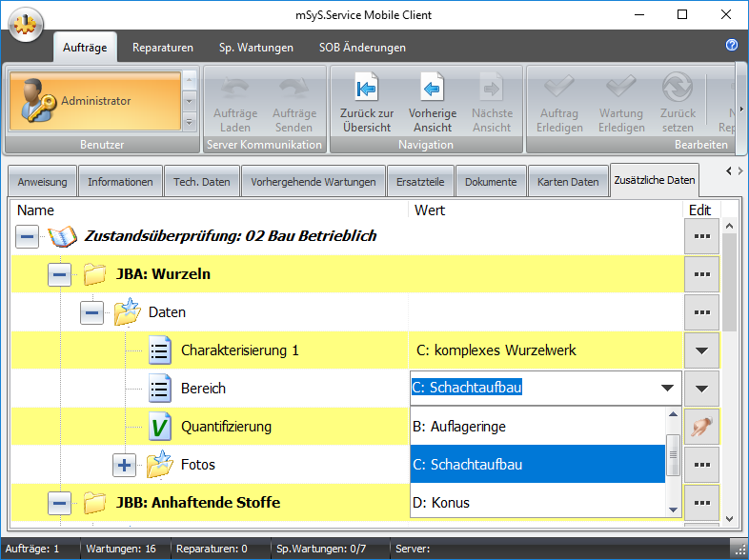Click edit button for JBA: Wurzeln row
The image size is (749, 560).
tap(701, 274)
